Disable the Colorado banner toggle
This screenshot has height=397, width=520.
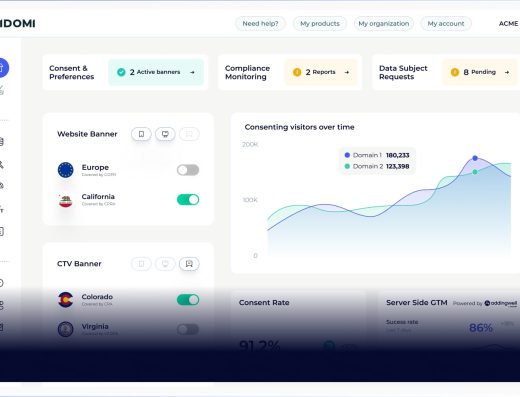[188, 300]
